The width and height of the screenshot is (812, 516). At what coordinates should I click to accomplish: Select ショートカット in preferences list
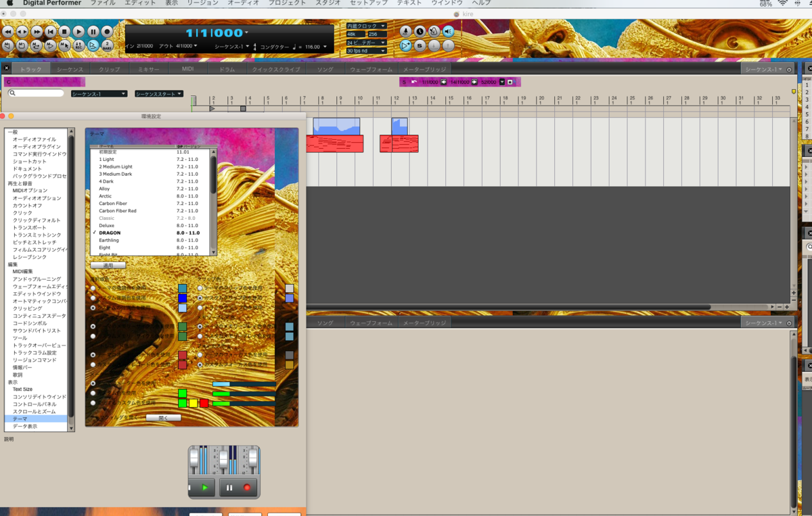click(x=30, y=162)
